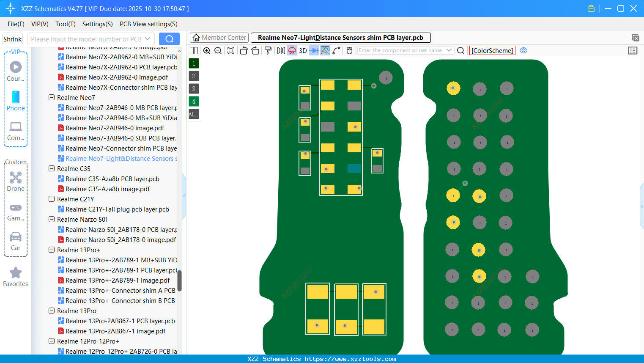This screenshot has width=644, height=363.
Task: Open Realme Neo7-2AB946-0 image.pdf
Action: click(x=115, y=128)
